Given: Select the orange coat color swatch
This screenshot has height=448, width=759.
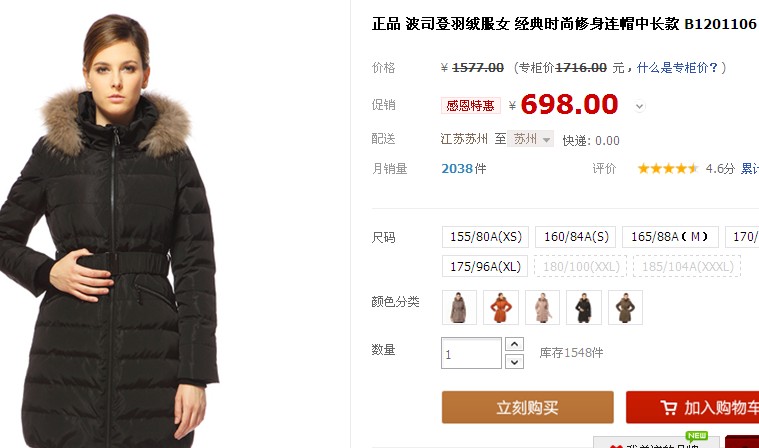Looking at the screenshot, I should tap(501, 307).
